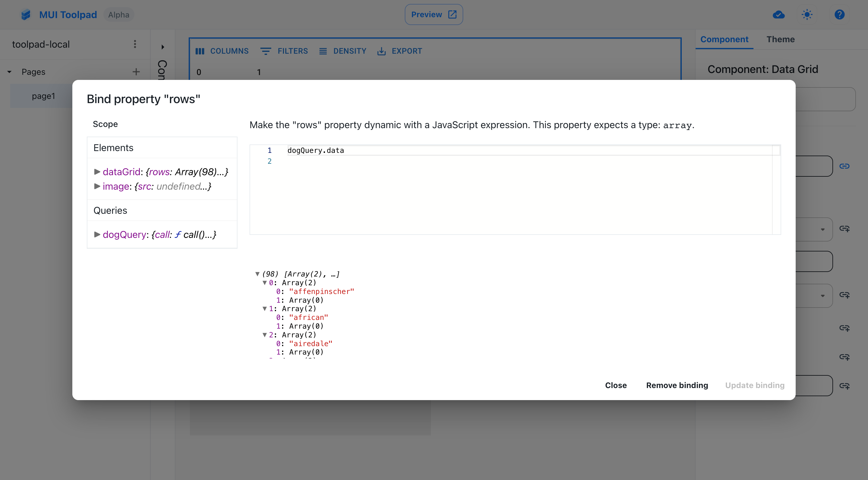Click the code editor vertical scrollbar
This screenshot has width=868, height=480.
point(776,189)
